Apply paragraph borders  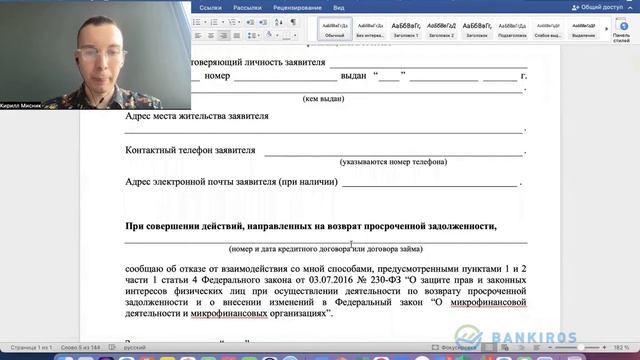point(287,36)
